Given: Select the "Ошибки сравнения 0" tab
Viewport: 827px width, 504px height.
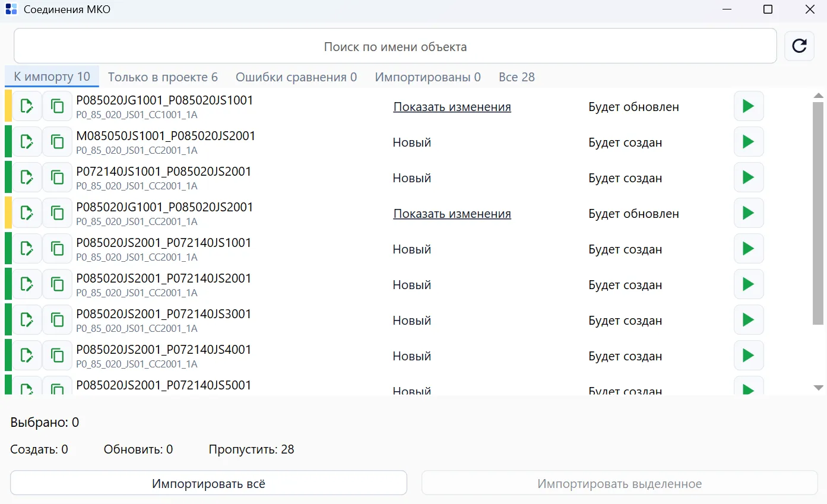Looking at the screenshot, I should pos(296,77).
